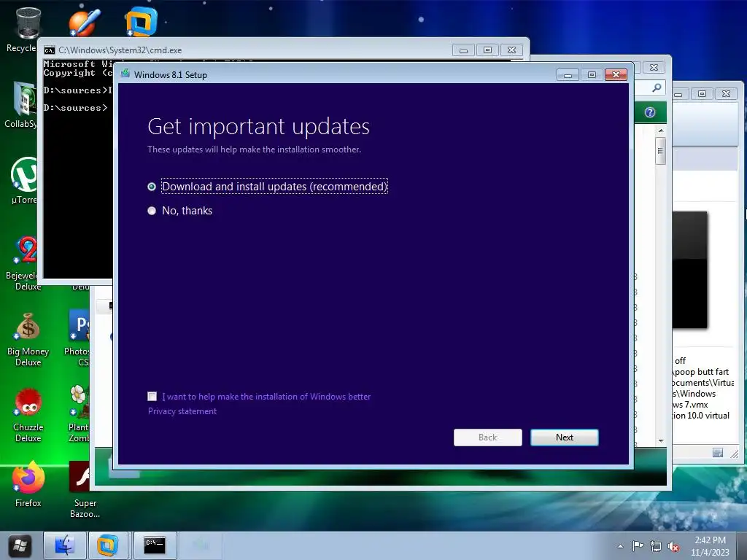Click the cmd.exe window title icon

click(50, 50)
